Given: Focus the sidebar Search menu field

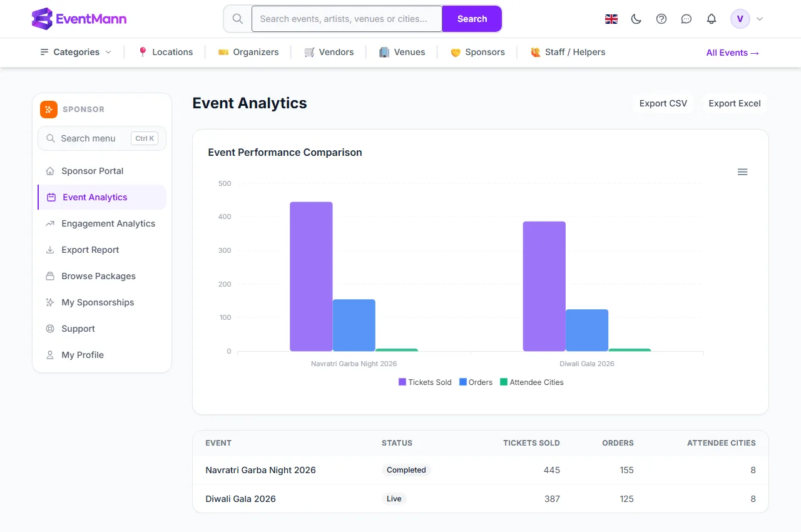Looking at the screenshot, I should pos(102,138).
